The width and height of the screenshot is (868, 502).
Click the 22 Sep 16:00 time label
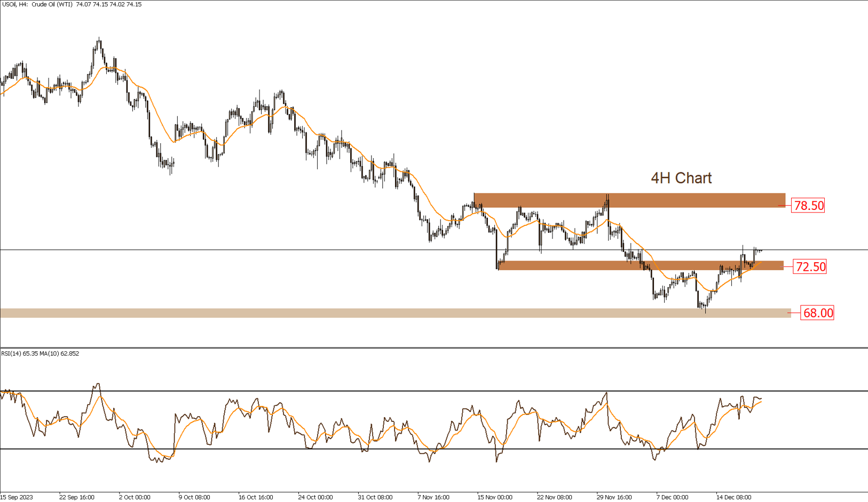[77, 497]
